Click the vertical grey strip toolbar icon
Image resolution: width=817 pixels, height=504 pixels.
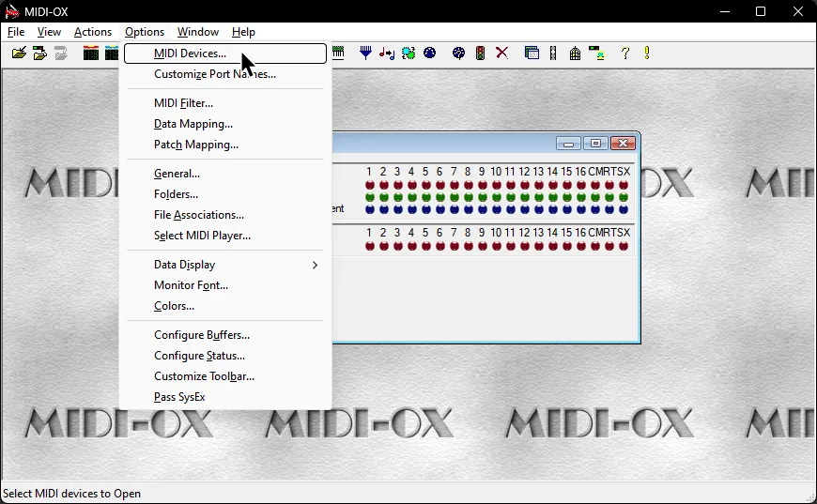pyautogui.click(x=553, y=53)
